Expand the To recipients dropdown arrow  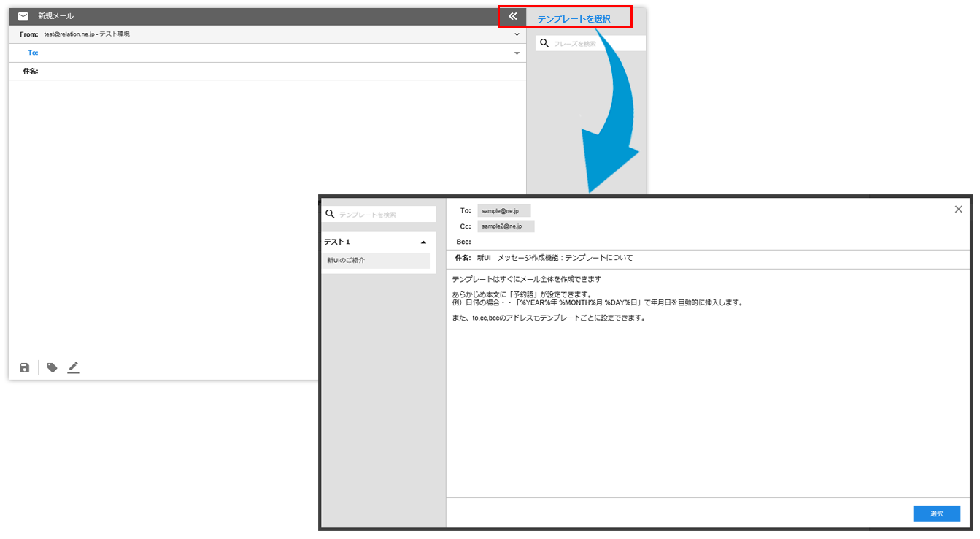[x=517, y=53]
